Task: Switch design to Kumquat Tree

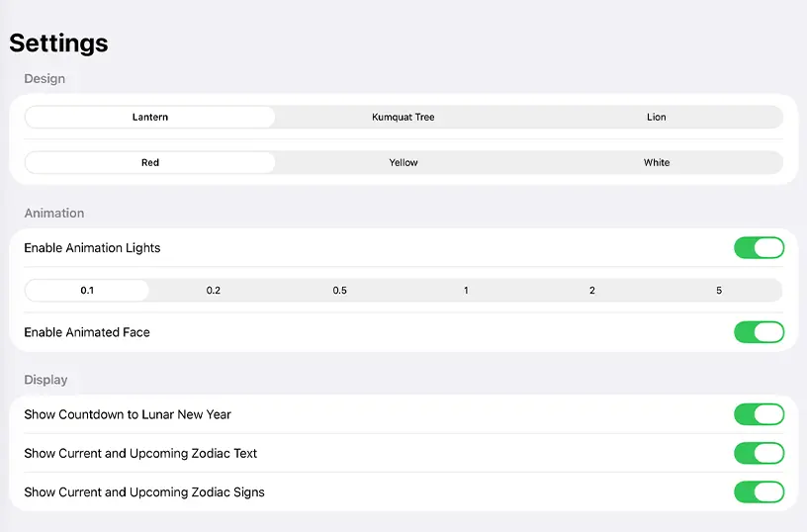Action: coord(403,117)
